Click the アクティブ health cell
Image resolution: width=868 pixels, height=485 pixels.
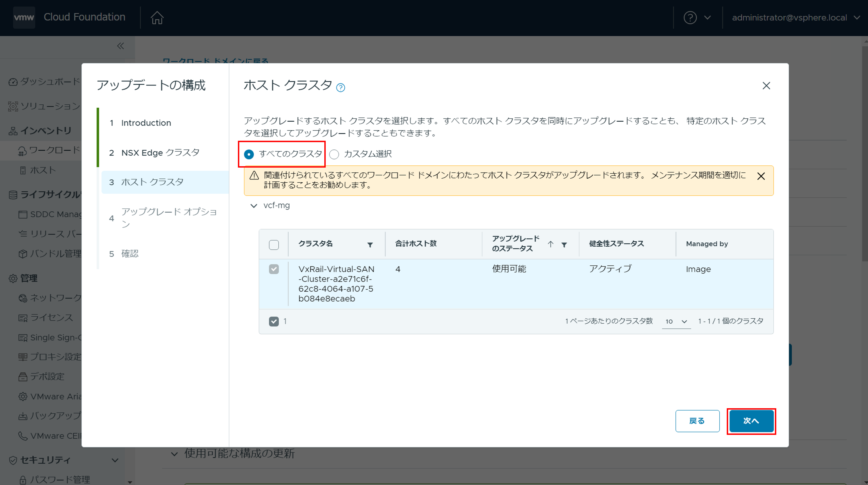[x=610, y=269]
